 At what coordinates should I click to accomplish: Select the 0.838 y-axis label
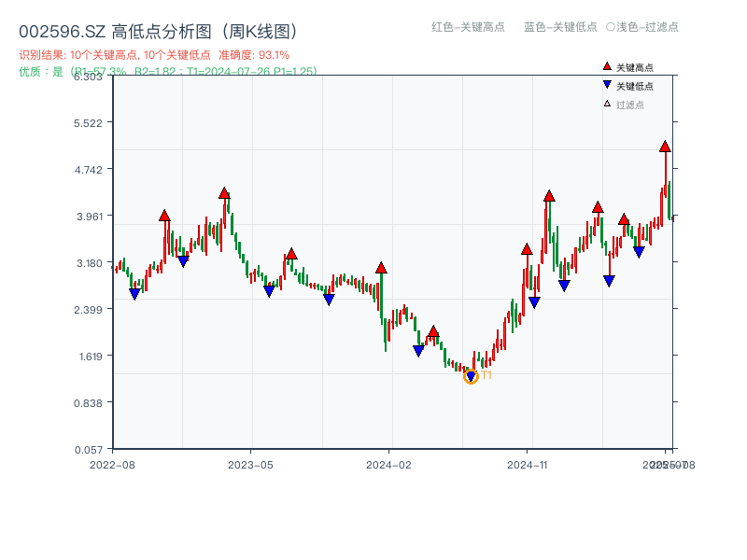coord(88,403)
